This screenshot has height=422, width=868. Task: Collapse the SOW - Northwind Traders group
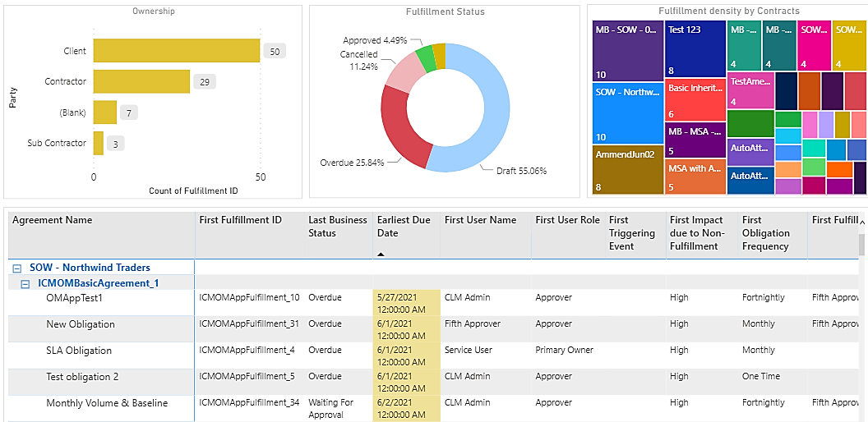click(17, 268)
